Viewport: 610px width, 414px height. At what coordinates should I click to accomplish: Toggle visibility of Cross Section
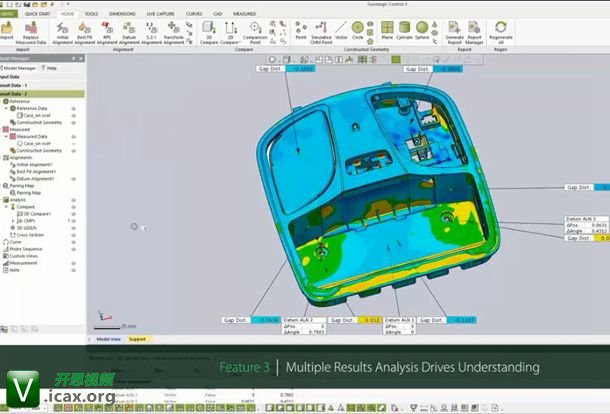coord(73,235)
